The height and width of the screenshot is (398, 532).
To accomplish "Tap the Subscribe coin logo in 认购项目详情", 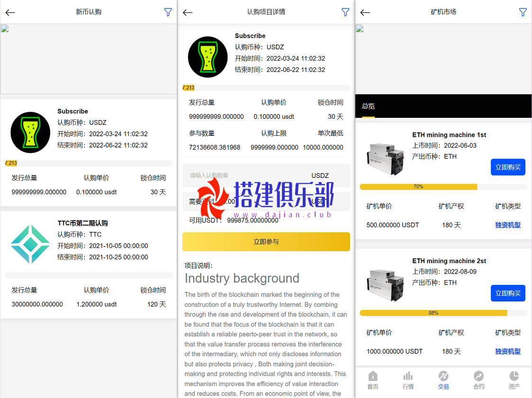I will (x=208, y=57).
